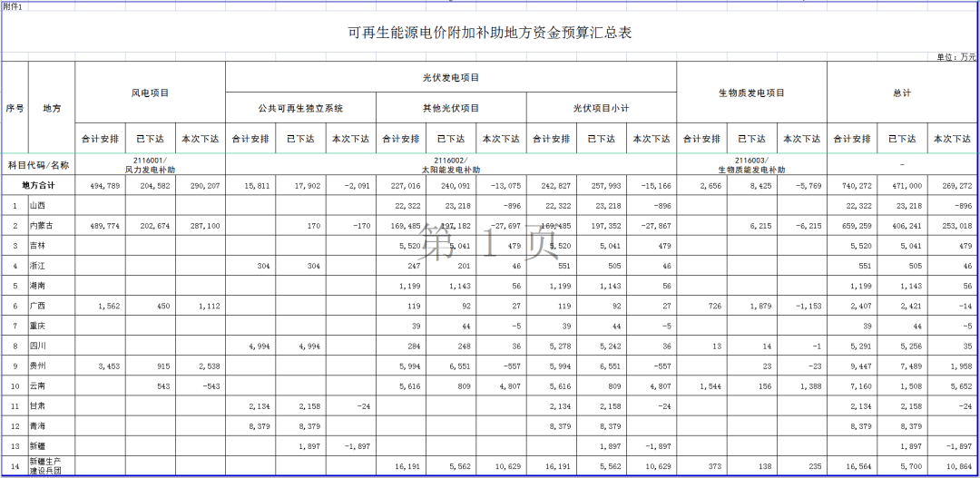The height and width of the screenshot is (478, 980).
Task: Click the cell with value -27,867
Action: [652, 226]
